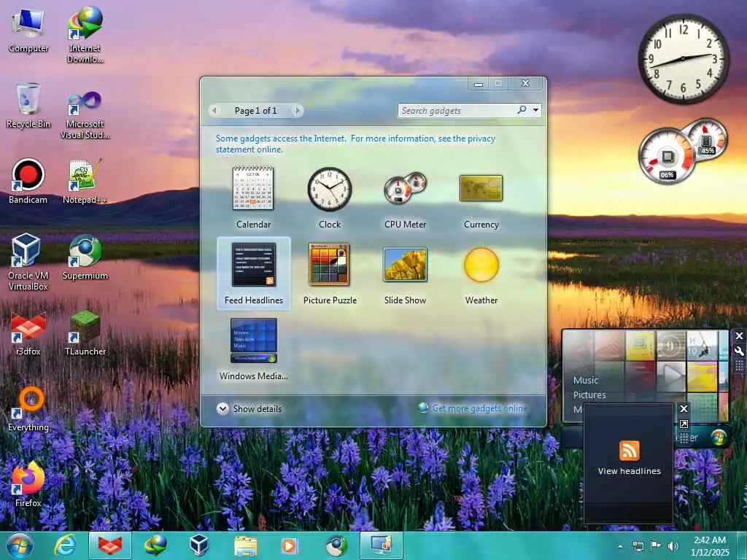Open Windows Explorer from taskbar
This screenshot has height=560, width=747.
[x=245, y=545]
